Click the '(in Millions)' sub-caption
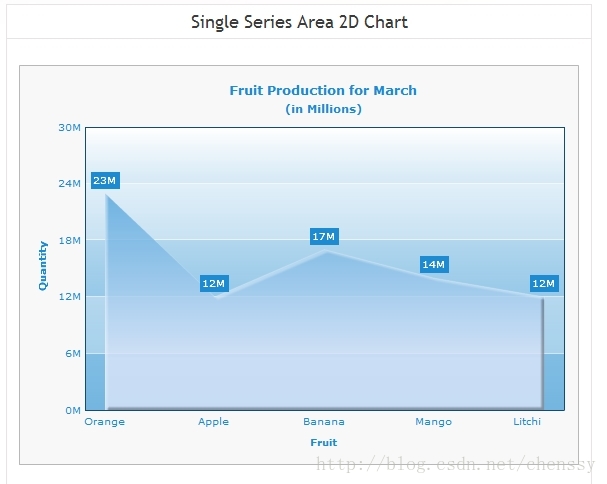The image size is (607, 484). [324, 109]
